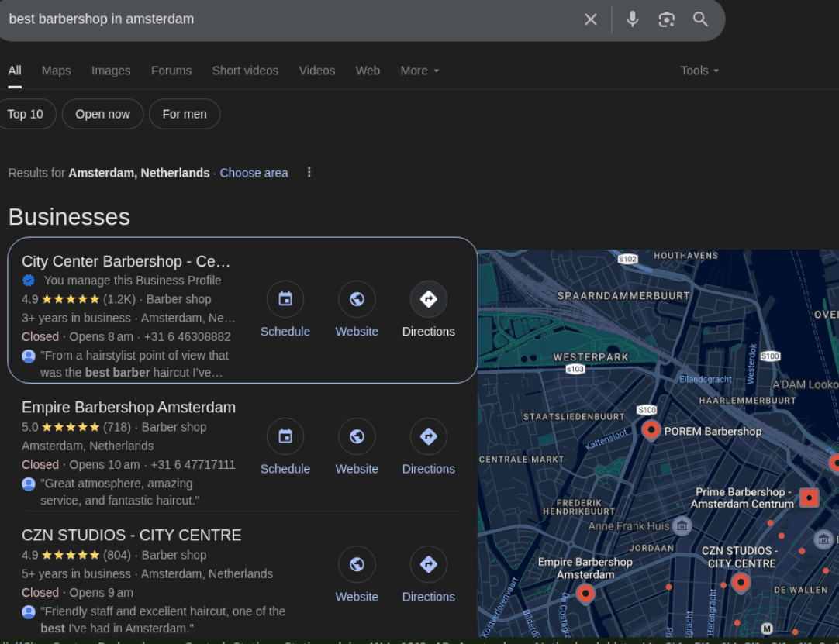839x644 pixels.
Task: Click the Directions icon for Empire Barbershop Amsterdam
Action: point(428,436)
